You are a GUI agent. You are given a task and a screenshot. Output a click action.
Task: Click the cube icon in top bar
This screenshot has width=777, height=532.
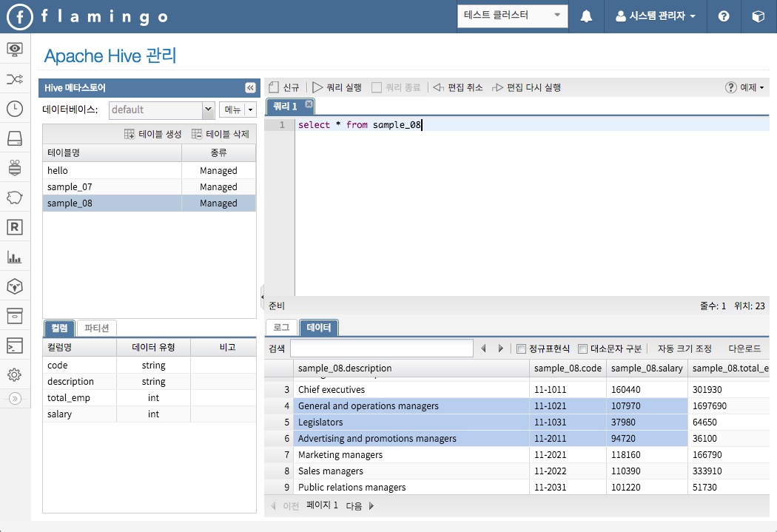tap(758, 16)
